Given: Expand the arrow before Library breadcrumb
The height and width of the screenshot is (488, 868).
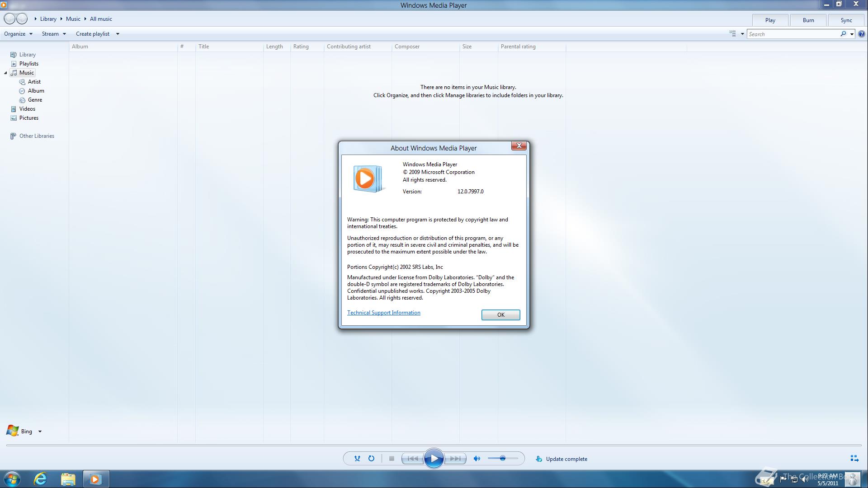Looking at the screenshot, I should (x=35, y=19).
